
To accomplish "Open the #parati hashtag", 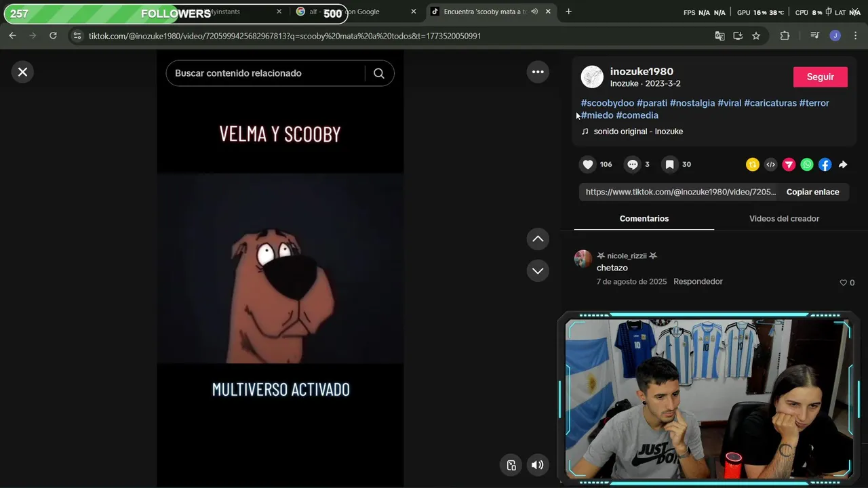I will click(652, 103).
